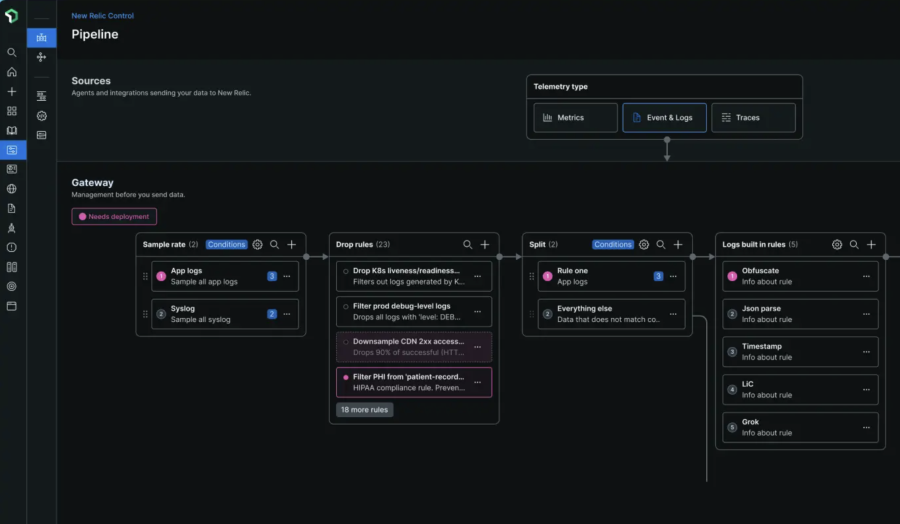
Task: Add a new Sample rate rule
Action: [292, 244]
